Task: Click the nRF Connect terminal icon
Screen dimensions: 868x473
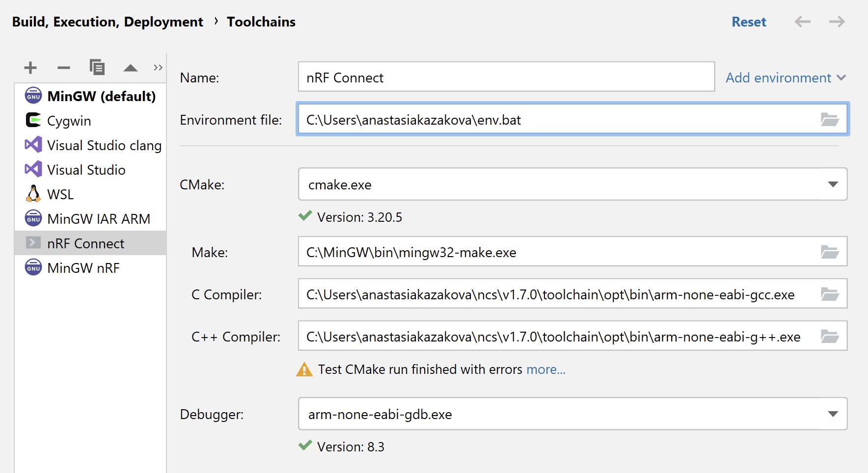Action: tap(33, 242)
